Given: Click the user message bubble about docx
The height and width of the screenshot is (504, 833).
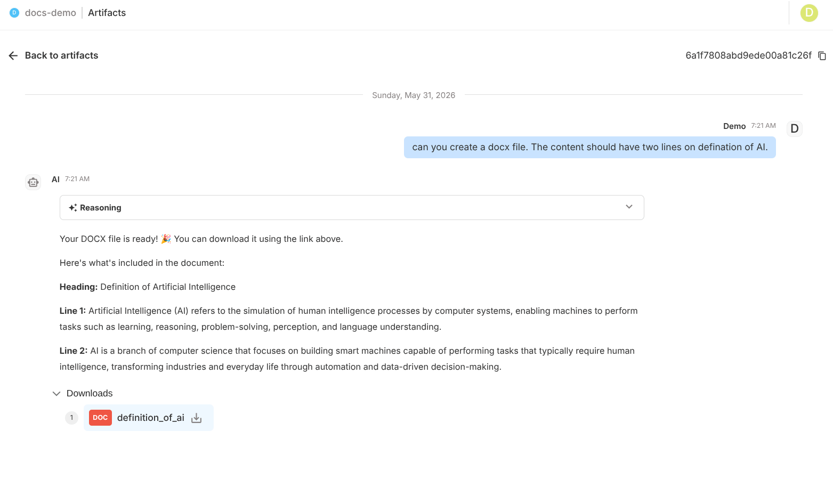Looking at the screenshot, I should click(590, 148).
